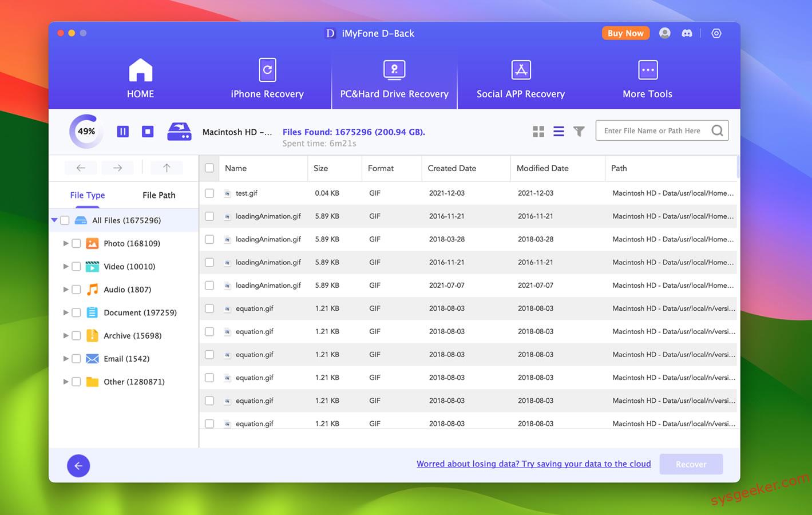Open the user account icon
This screenshot has width=812, height=515.
[x=664, y=33]
